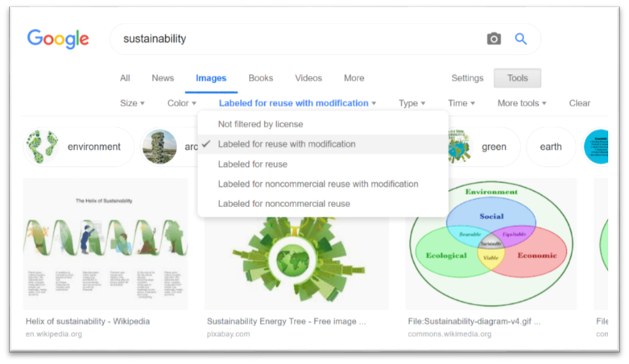Choose Labeled for reuse option
The width and height of the screenshot is (629, 364).
pyautogui.click(x=323, y=164)
